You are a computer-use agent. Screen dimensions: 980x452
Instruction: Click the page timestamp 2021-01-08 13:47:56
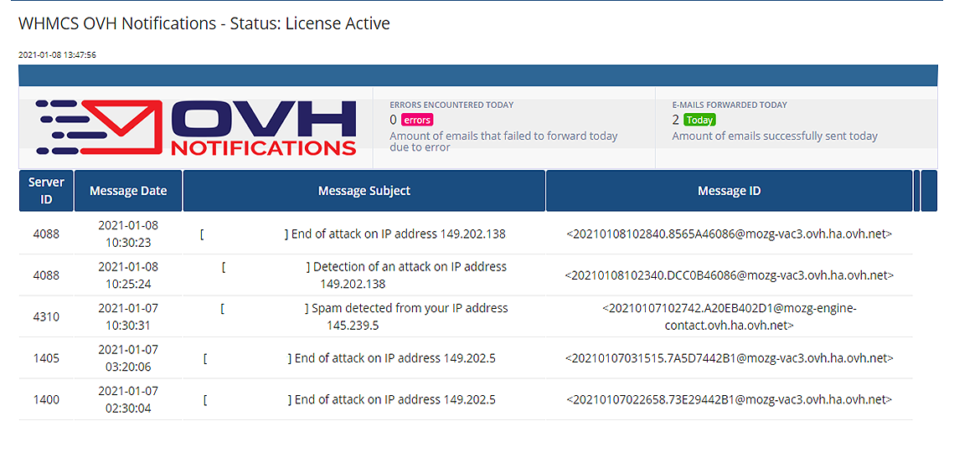click(57, 54)
